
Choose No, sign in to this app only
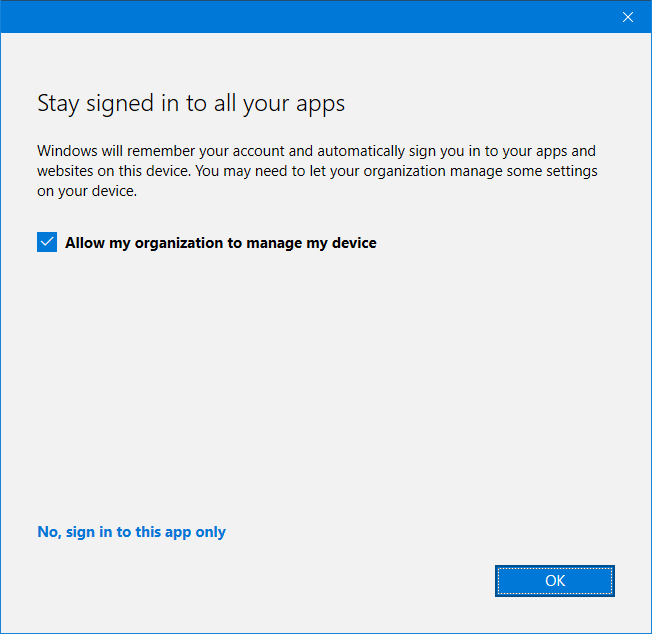point(131,532)
